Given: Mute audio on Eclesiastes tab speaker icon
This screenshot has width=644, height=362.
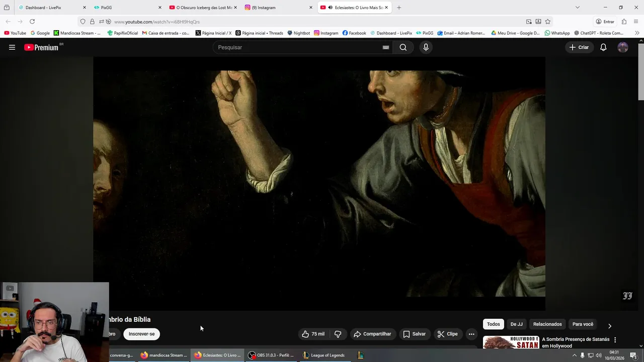Looking at the screenshot, I should pyautogui.click(x=330, y=8).
